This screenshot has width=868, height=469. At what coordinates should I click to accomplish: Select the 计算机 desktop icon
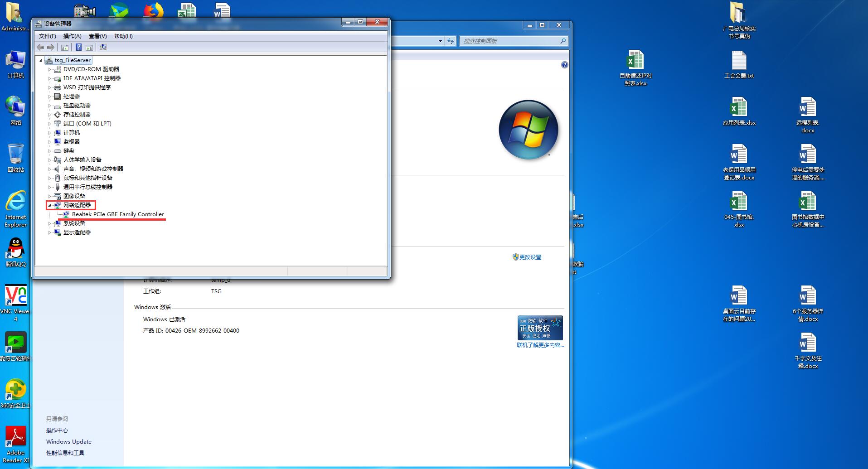[16, 64]
